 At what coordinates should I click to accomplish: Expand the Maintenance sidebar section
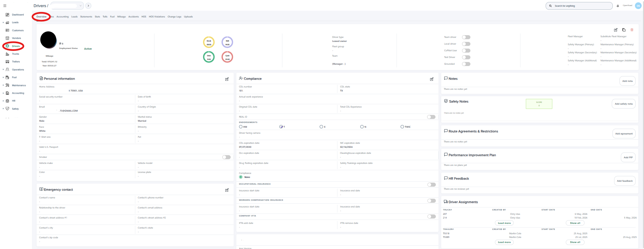click(x=3, y=85)
